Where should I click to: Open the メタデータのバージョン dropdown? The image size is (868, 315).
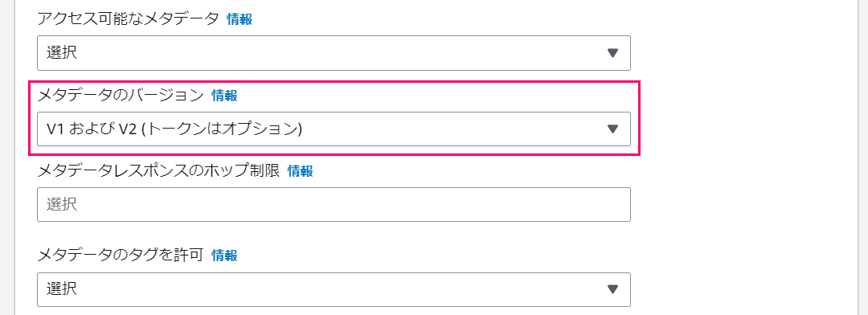[334, 129]
